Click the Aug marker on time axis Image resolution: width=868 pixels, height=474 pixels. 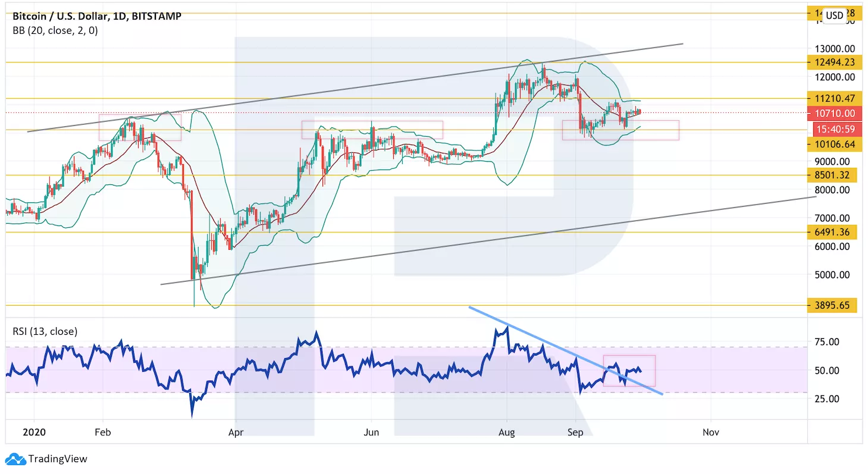coord(507,432)
